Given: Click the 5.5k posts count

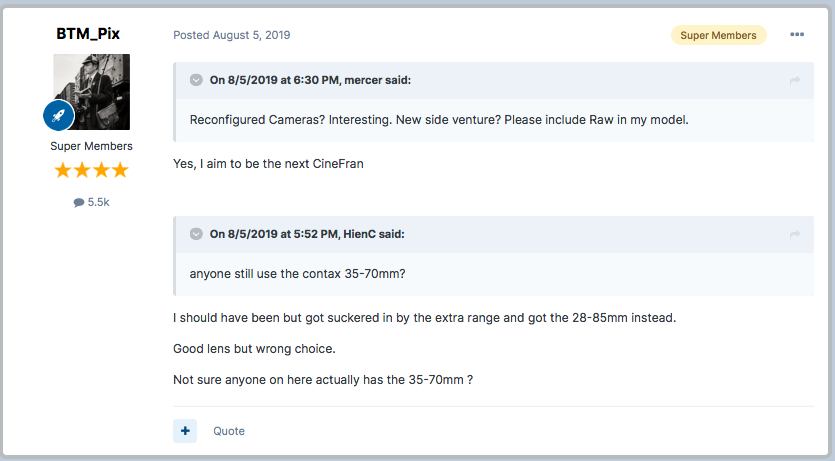Looking at the screenshot, I should 99,202.
